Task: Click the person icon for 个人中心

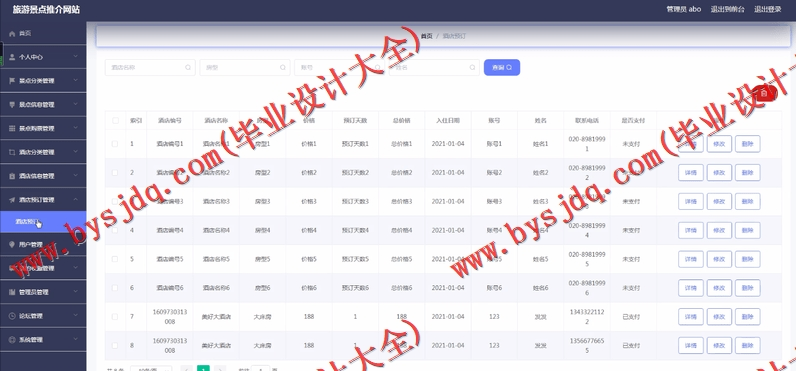Action: [12, 57]
